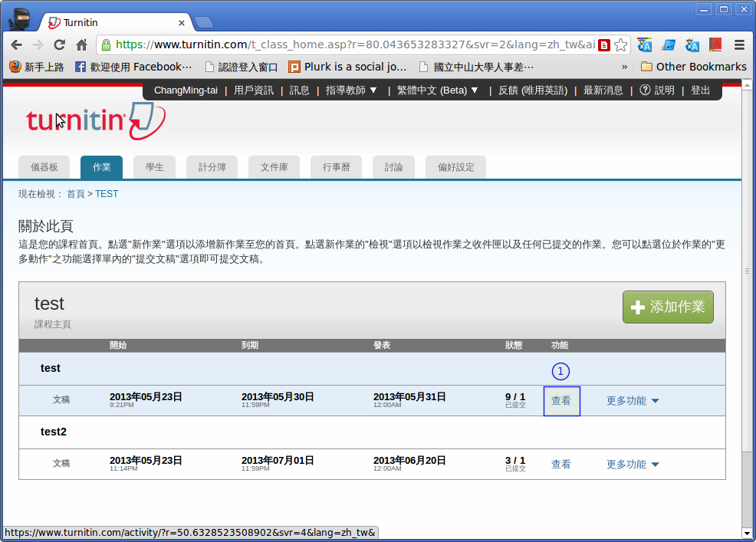
Task: Reload the page with the refresh icon
Action: pos(59,45)
